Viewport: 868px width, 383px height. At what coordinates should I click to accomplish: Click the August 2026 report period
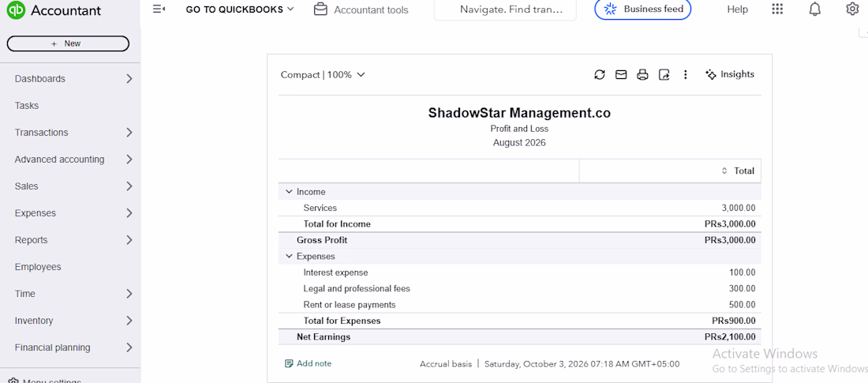click(x=519, y=142)
